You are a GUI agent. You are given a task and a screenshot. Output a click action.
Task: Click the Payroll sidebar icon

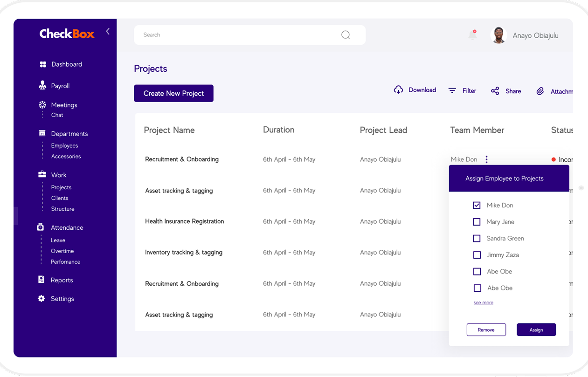click(x=42, y=86)
